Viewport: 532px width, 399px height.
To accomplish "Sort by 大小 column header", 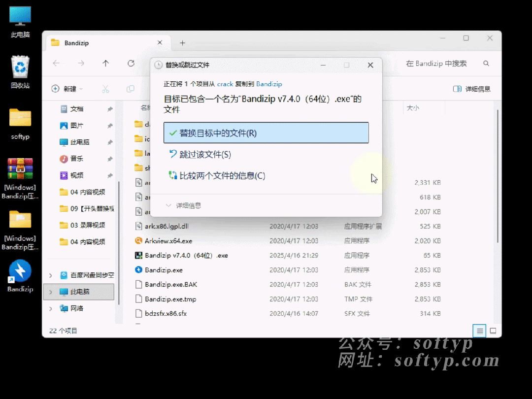I will click(x=413, y=108).
